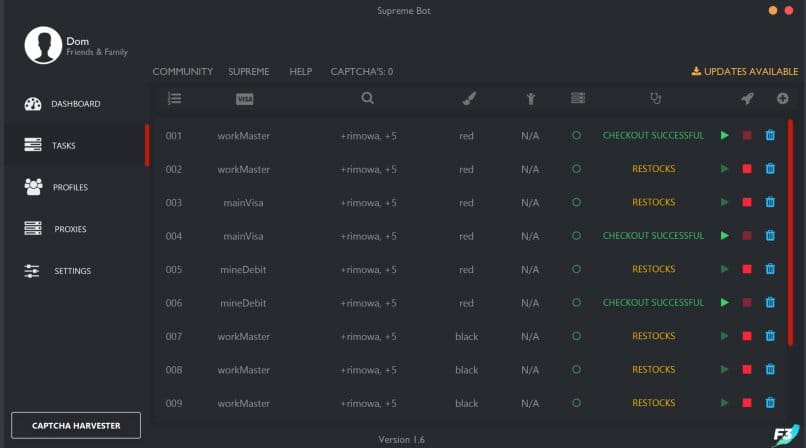Click the Visa card column icon

point(245,99)
